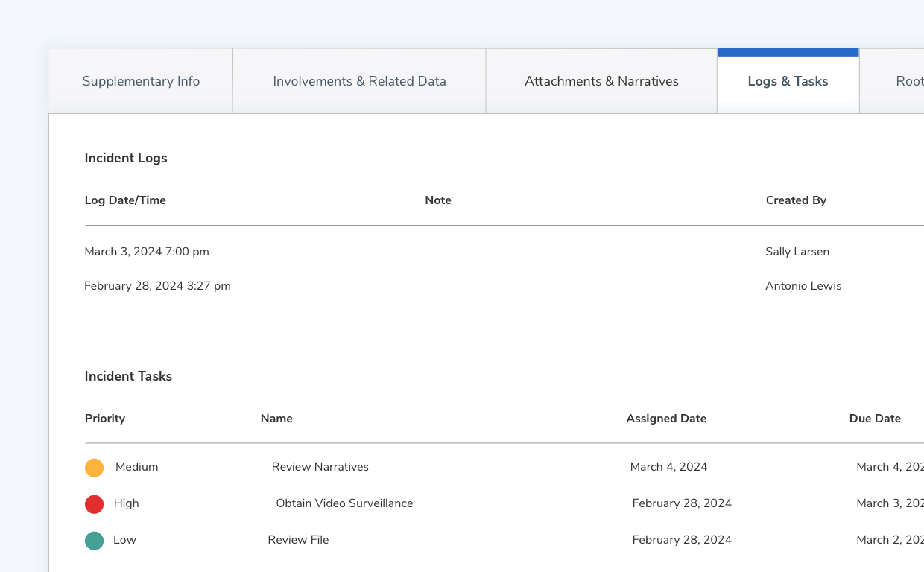This screenshot has height=572, width=924.
Task: Click the red High priority dot
Action: (94, 504)
